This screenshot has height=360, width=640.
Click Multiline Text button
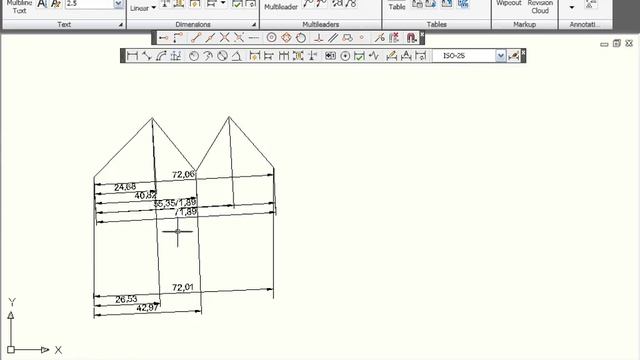click(19, 7)
